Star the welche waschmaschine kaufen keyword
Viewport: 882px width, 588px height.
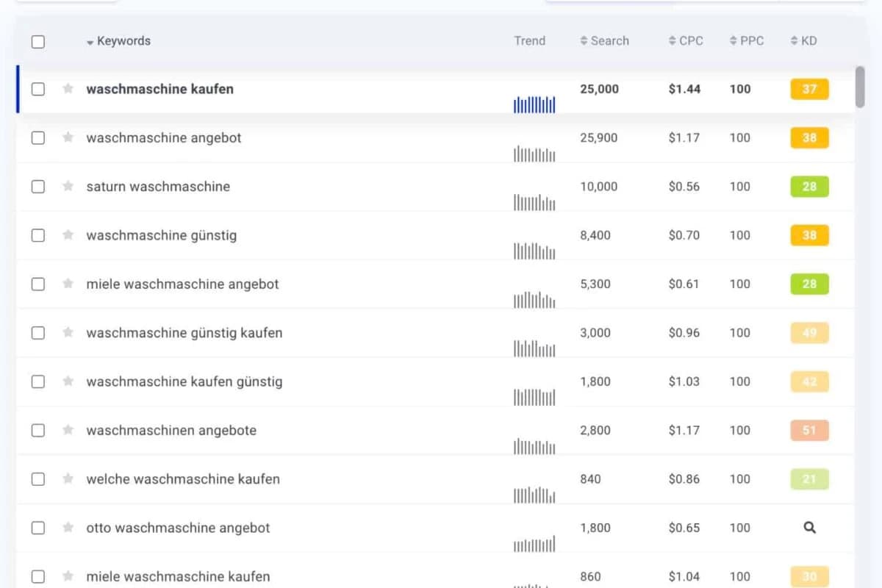[68, 478]
